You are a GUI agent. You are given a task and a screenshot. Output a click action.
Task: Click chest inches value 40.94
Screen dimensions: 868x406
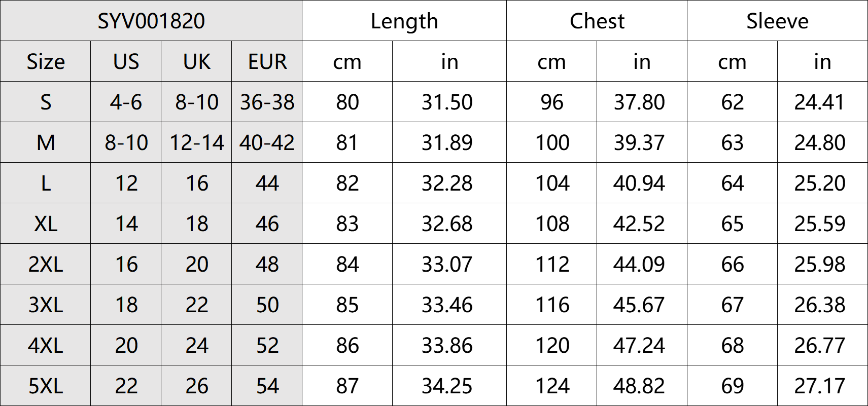point(639,183)
